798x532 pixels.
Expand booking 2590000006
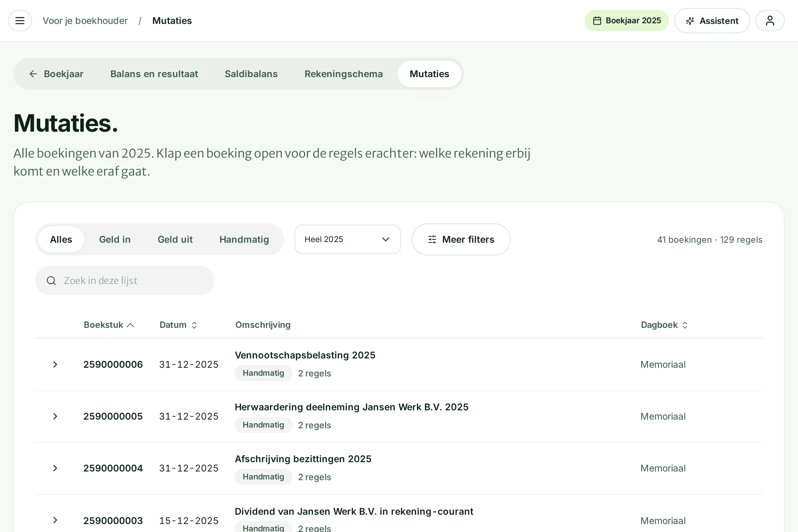(x=55, y=364)
